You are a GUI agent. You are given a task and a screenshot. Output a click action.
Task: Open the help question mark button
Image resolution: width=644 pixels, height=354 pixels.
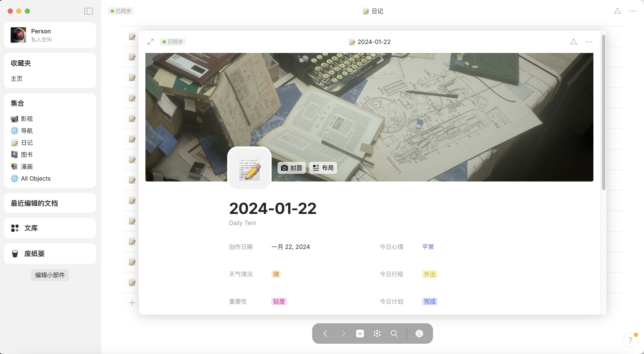(x=630, y=340)
